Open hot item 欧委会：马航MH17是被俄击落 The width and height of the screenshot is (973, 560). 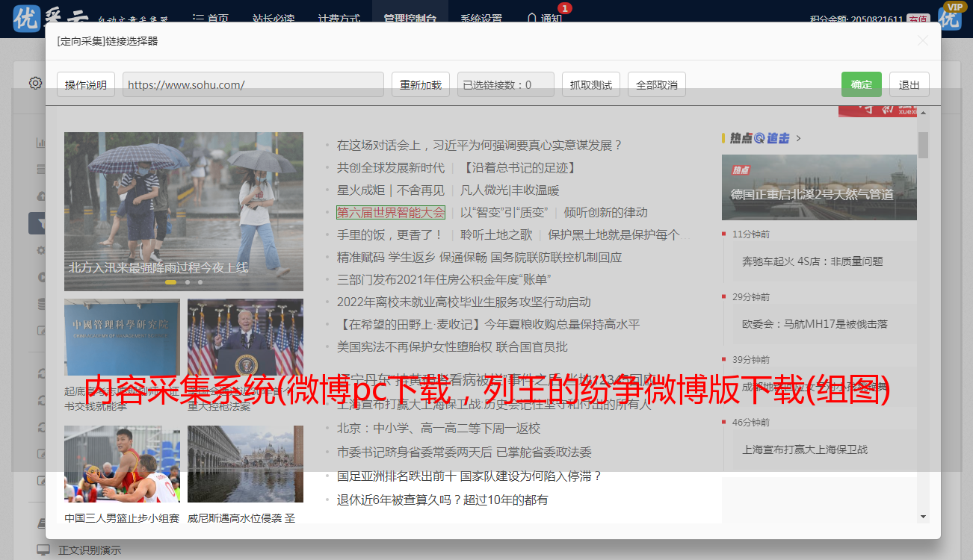pos(815,324)
